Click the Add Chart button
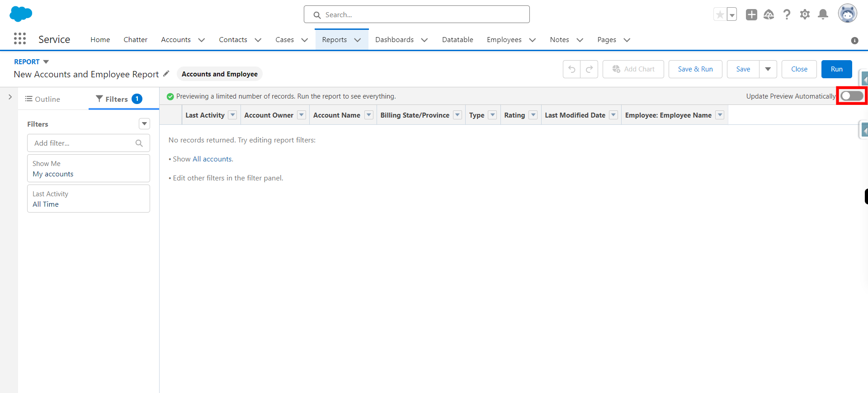Screen dimensions: 868x393 [633, 69]
